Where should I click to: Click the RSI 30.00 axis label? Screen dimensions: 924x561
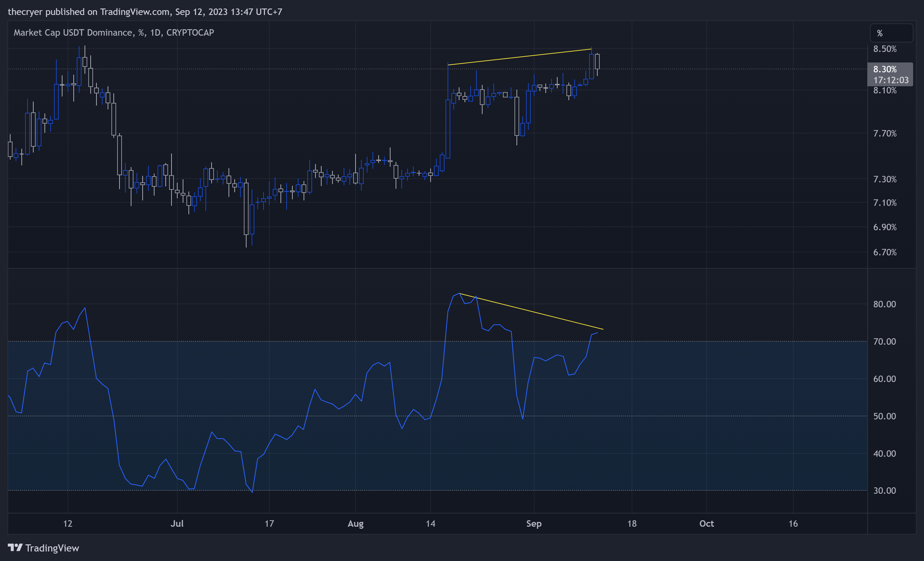click(884, 491)
